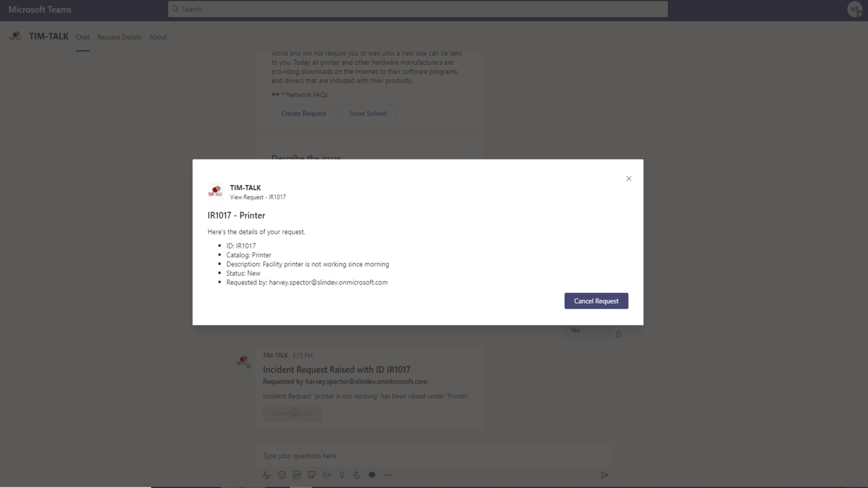Open the About tab
Viewport: 868px width, 488px height.
(x=158, y=37)
